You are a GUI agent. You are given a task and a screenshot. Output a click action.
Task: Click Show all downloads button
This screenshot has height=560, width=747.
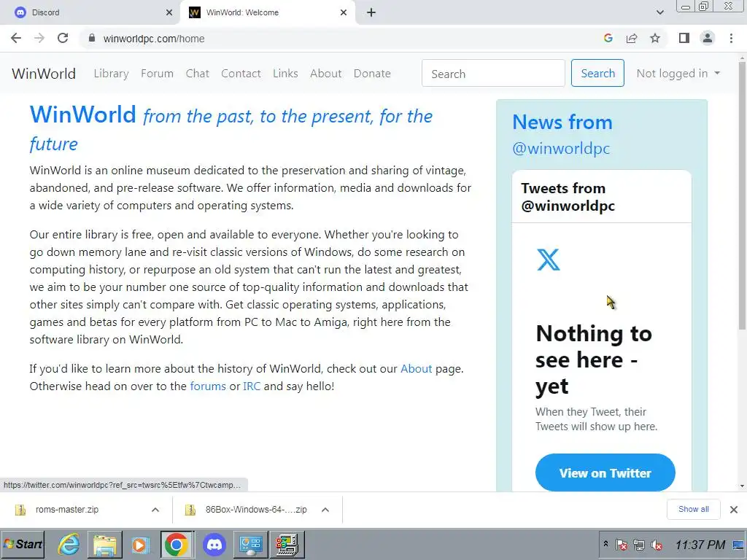pyautogui.click(x=693, y=510)
